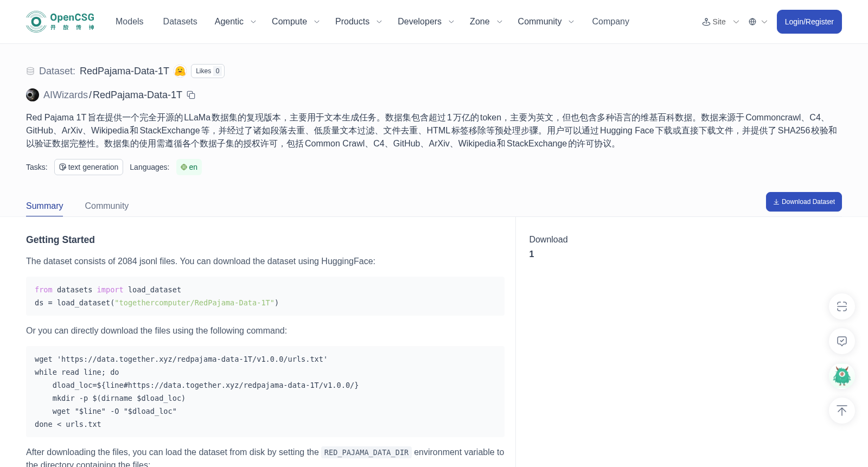Click the Site icon in the header

[706, 22]
